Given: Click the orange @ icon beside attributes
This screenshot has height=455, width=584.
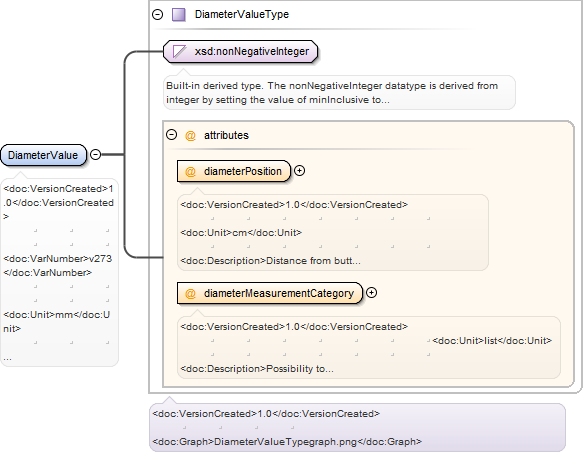Looking at the screenshot, I should (190, 136).
